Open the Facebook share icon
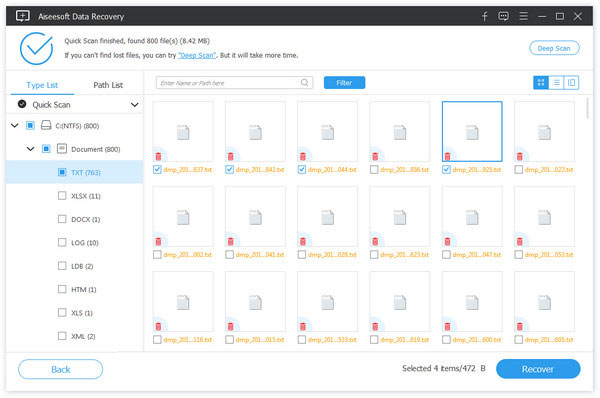The width and height of the screenshot is (600, 398). click(484, 16)
